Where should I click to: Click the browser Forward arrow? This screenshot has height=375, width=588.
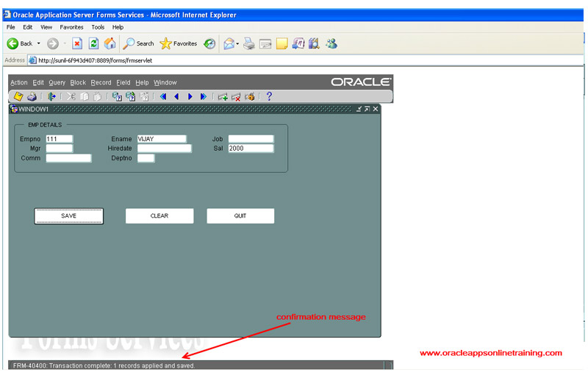(x=52, y=43)
